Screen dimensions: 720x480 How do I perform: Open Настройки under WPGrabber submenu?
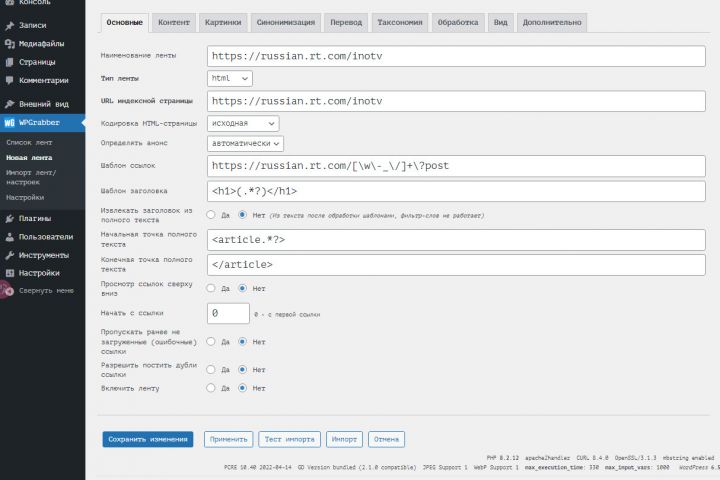25,198
